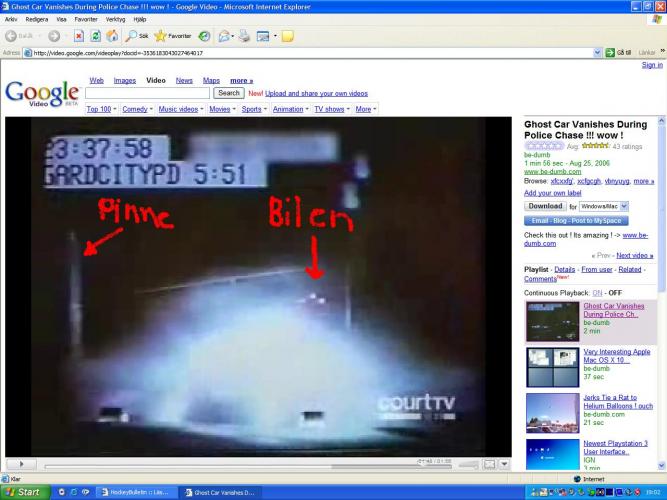Open the Verktyg menu
The width and height of the screenshot is (667, 500).
[115, 20]
